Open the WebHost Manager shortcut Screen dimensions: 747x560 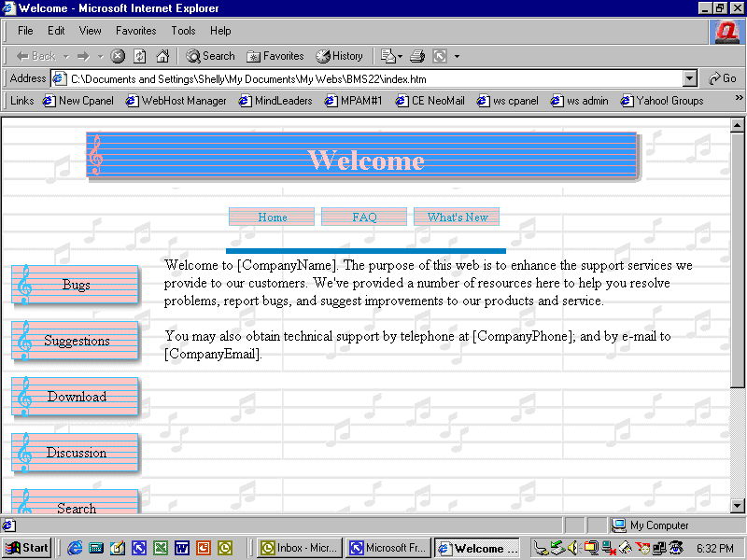[176, 101]
